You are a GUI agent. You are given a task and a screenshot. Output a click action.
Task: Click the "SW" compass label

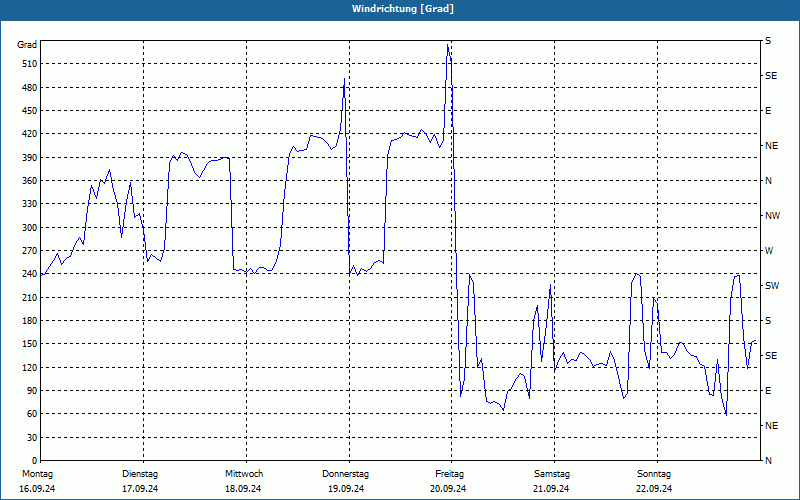point(772,286)
